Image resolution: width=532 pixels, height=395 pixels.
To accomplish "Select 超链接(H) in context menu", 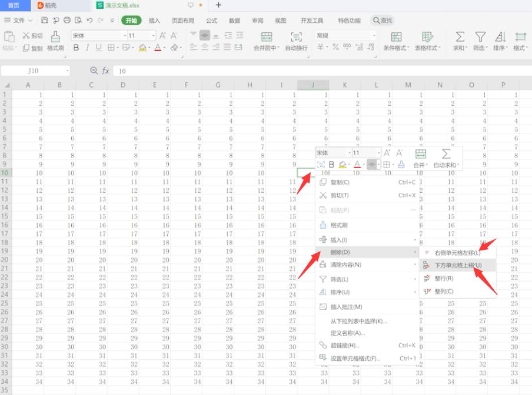I will (367, 345).
